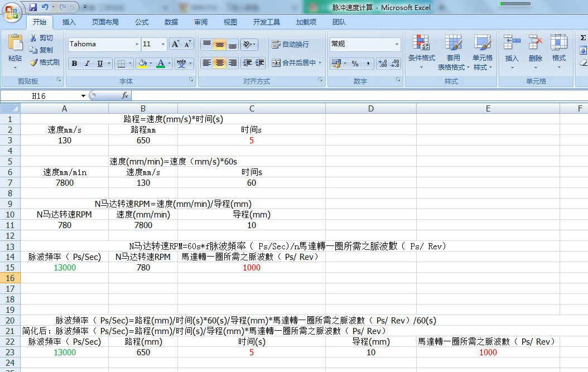588x372 pixels.
Task: Click the yellow fill color bucket
Action: click(142, 64)
